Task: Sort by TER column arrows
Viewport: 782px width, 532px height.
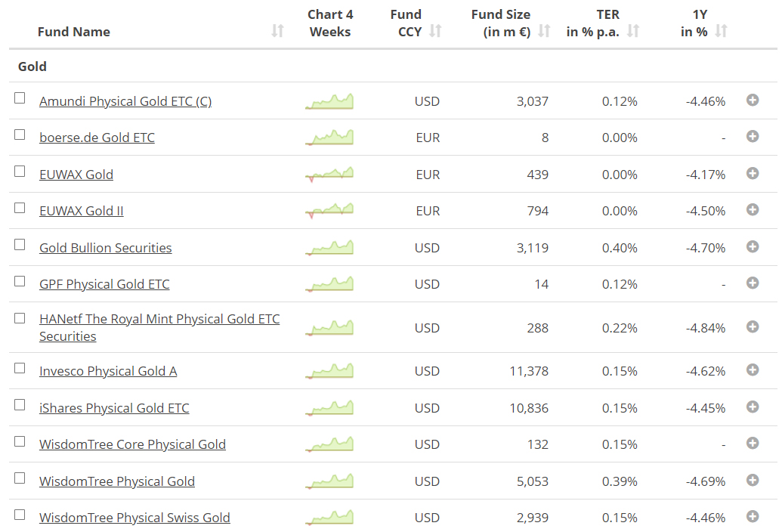Action: 633,31
